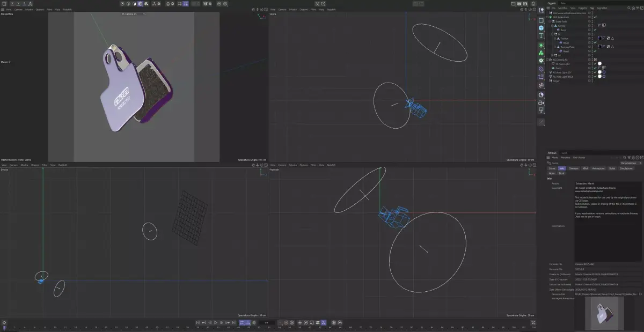Viewport: 644px width, 332px height.
Task: Switch to the Livelli tab
Action: 565,153
